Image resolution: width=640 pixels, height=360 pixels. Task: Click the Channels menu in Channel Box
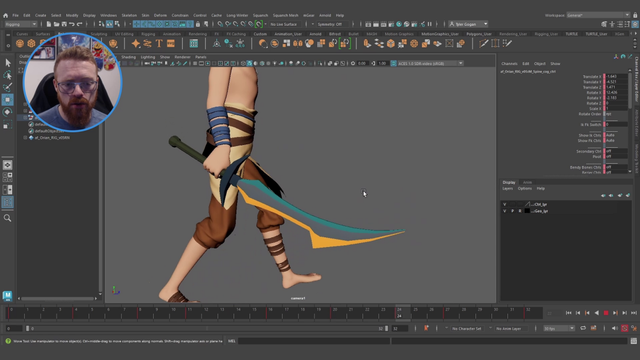click(509, 64)
